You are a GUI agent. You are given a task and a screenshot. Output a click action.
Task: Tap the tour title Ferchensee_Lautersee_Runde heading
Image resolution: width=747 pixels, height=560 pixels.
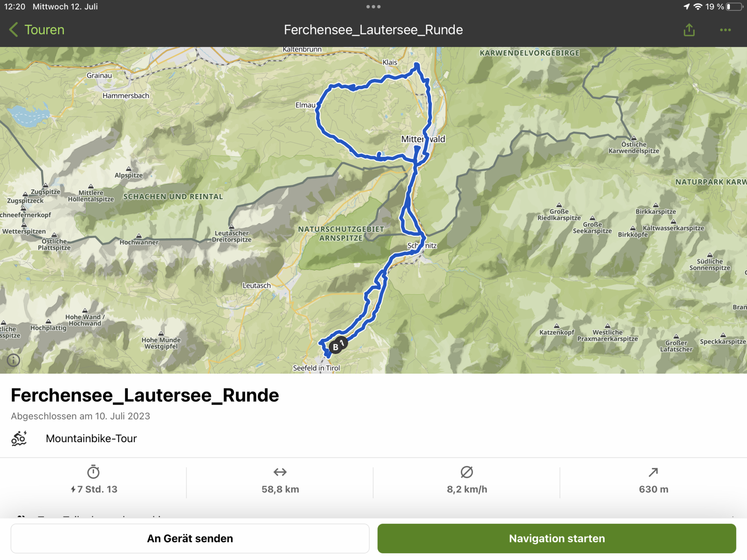[145, 395]
